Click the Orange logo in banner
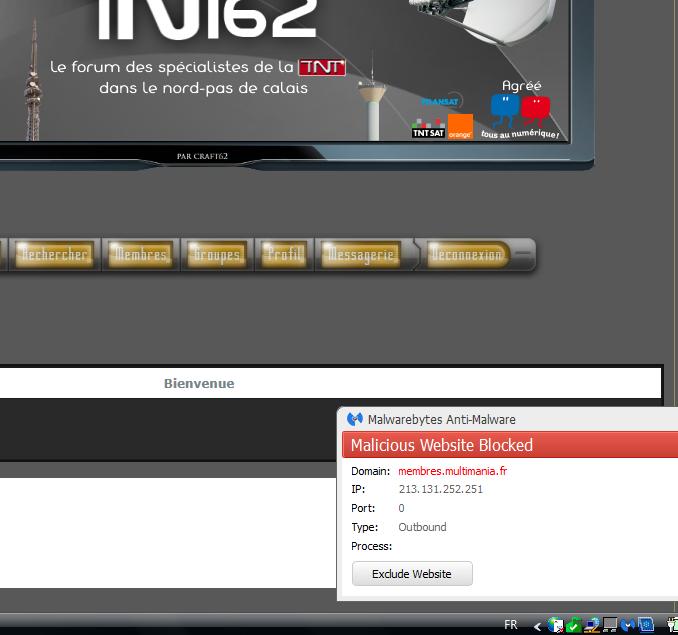The width and height of the screenshot is (678, 635). pos(460,126)
